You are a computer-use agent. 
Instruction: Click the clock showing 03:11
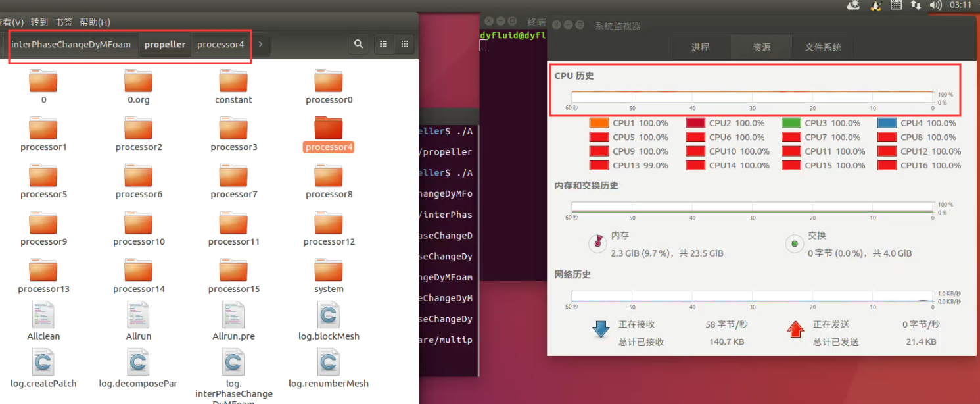coord(960,5)
